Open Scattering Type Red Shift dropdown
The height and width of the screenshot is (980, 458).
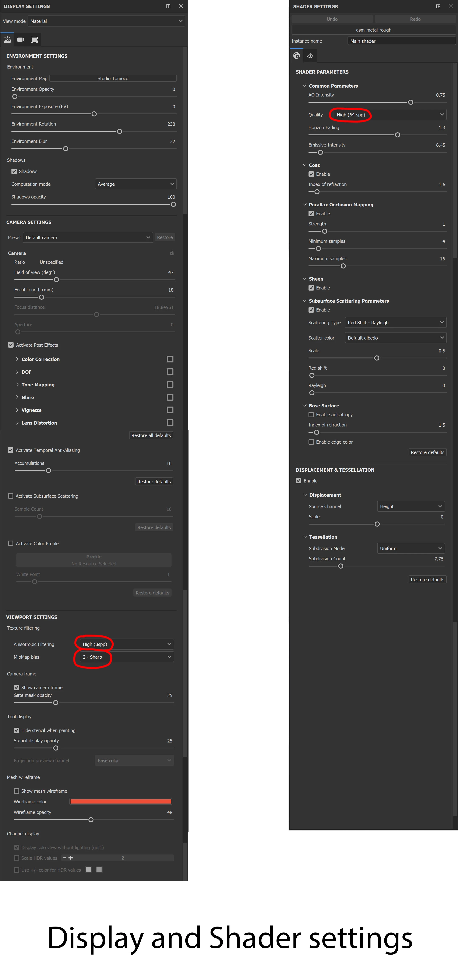tap(395, 323)
